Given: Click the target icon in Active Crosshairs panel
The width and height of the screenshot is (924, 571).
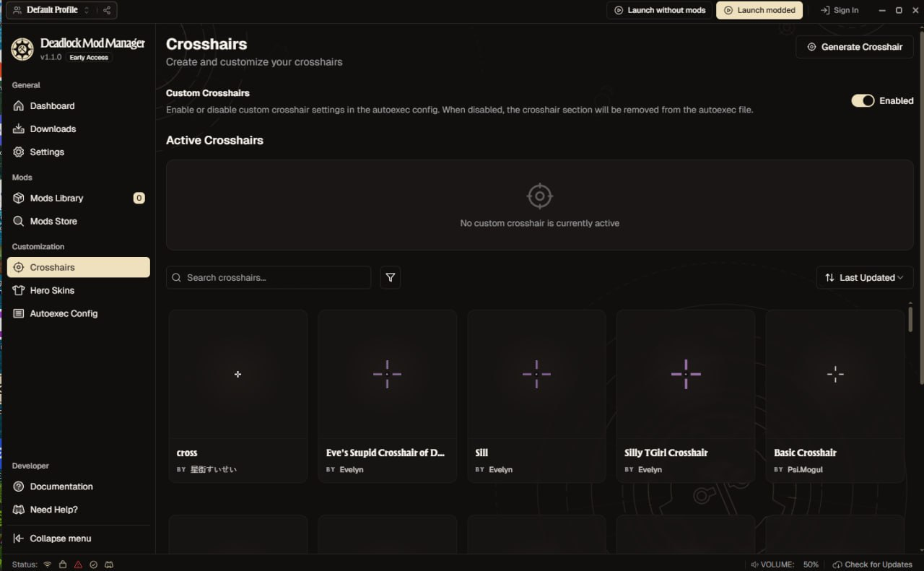Looking at the screenshot, I should point(539,196).
